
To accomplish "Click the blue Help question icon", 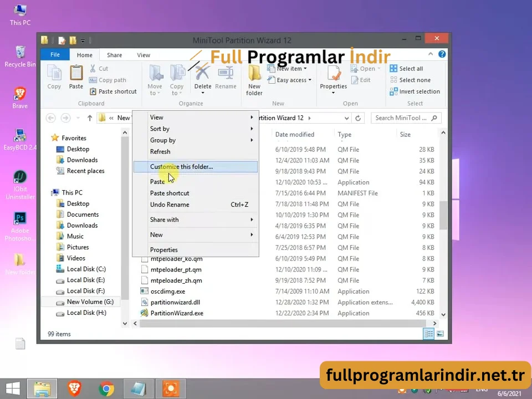I will pyautogui.click(x=442, y=54).
